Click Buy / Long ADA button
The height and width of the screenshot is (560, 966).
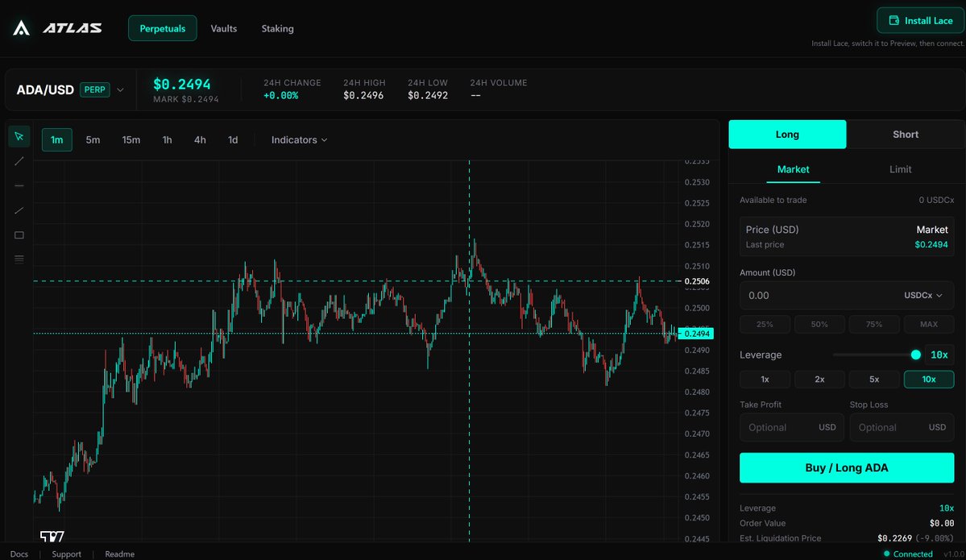(x=847, y=467)
